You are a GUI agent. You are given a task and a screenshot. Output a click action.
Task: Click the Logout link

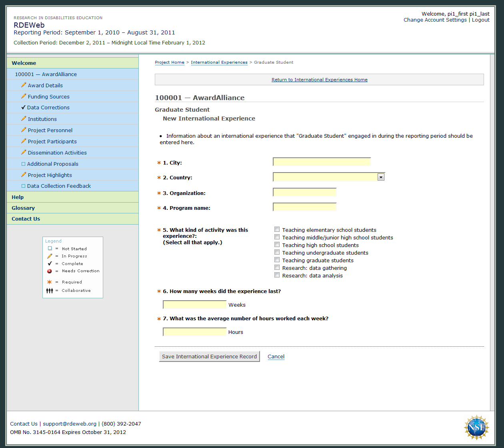480,20
